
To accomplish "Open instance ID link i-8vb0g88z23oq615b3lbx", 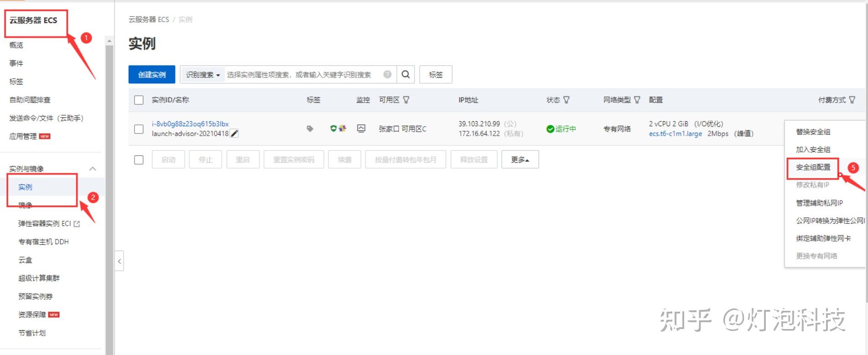I will 190,124.
